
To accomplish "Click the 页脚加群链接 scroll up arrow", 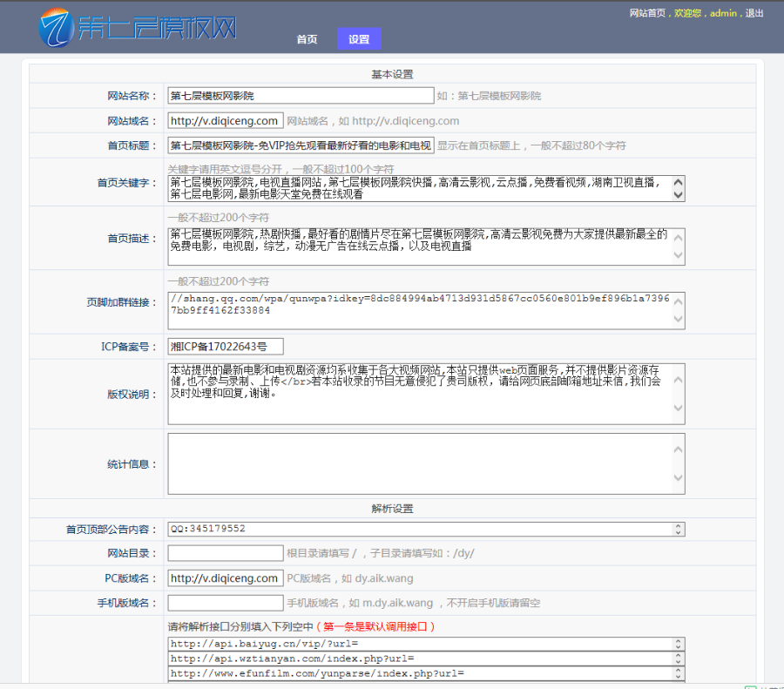I will pyautogui.click(x=678, y=301).
